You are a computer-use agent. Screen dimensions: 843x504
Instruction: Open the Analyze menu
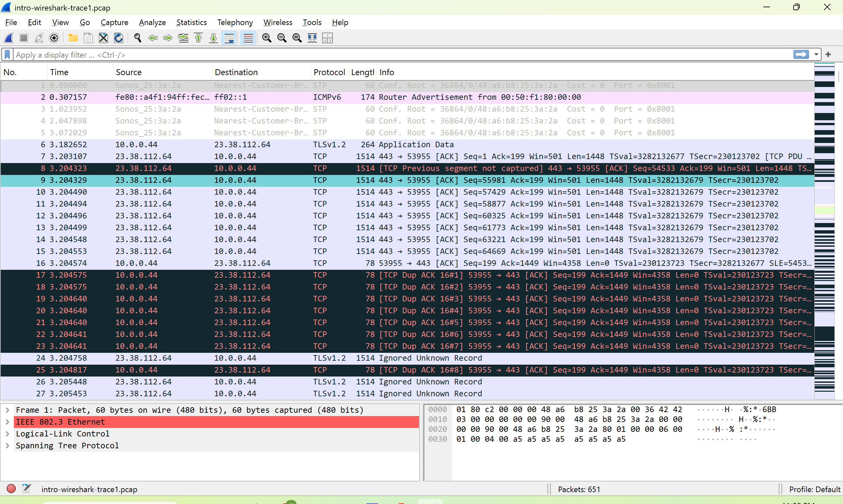(x=152, y=22)
